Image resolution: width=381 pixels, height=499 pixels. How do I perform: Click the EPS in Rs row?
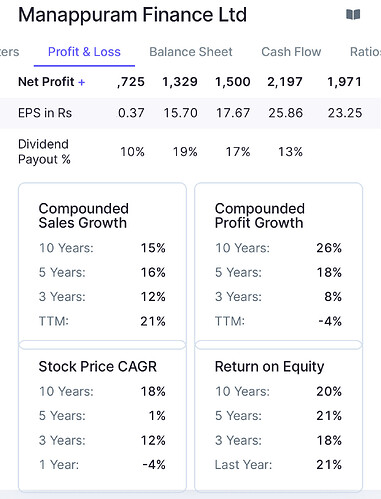tap(190, 113)
